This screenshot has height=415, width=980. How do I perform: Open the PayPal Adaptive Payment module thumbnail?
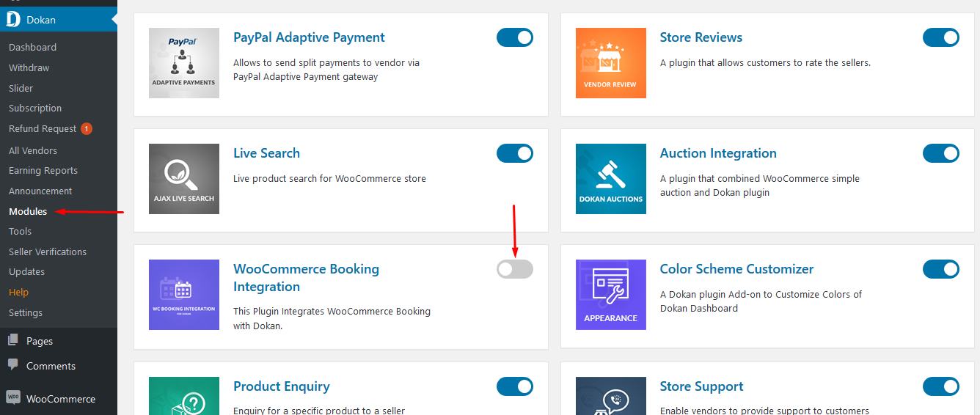pos(184,63)
